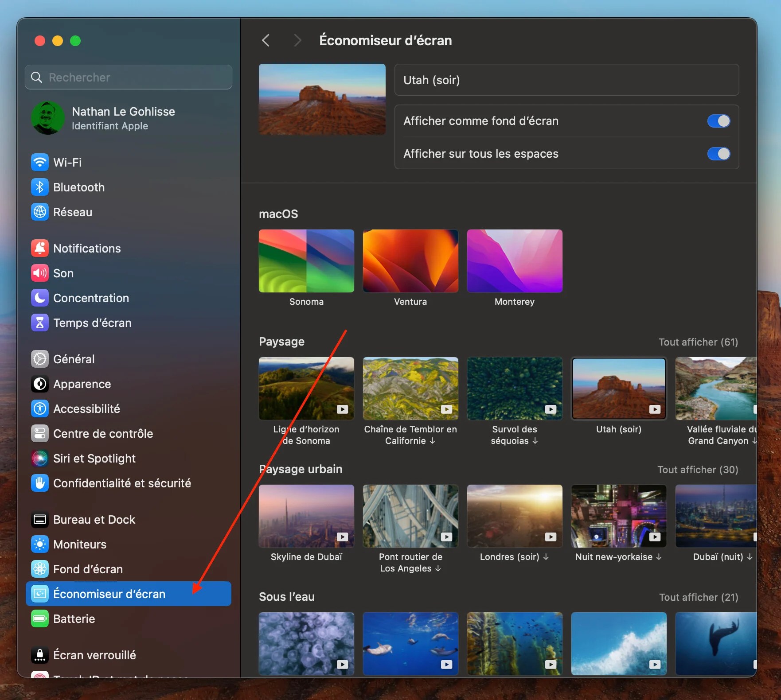This screenshot has width=781, height=700.
Task: Click the Siri et Spotlight icon
Action: [x=40, y=458]
